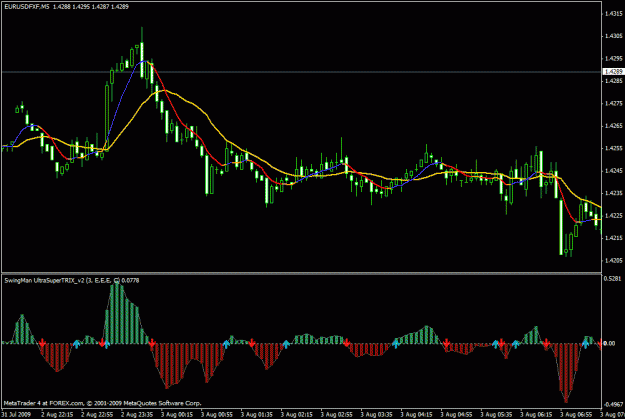Click the 1.4315 price scale label
This screenshot has height=419, width=625.
pos(614,14)
